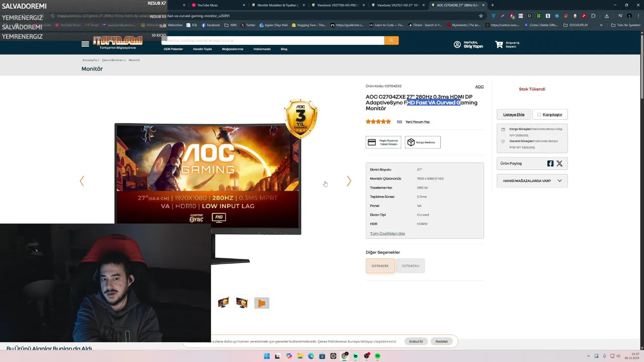This screenshot has height=362, width=644.
Task: Show previous product image arrow
Action: 82,181
